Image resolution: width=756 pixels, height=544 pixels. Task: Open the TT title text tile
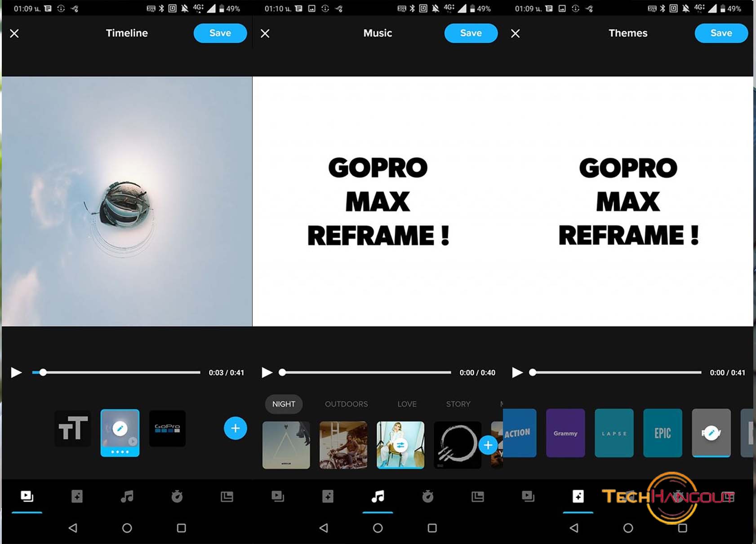point(73,429)
